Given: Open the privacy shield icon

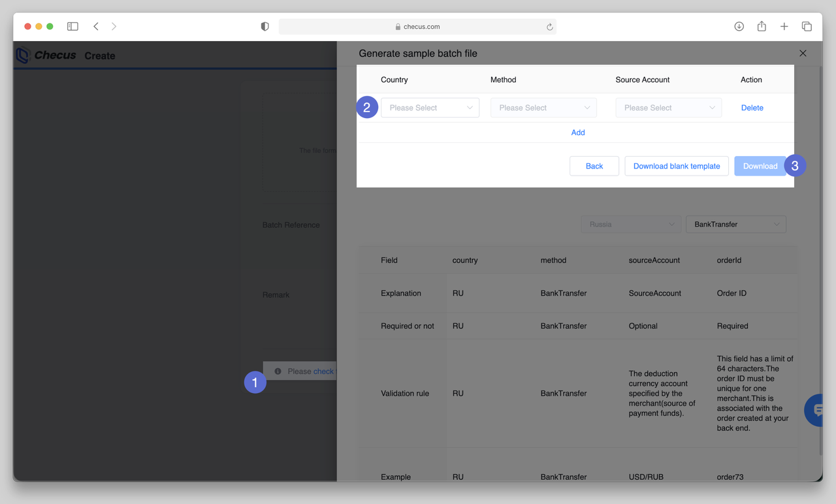Looking at the screenshot, I should [x=265, y=27].
